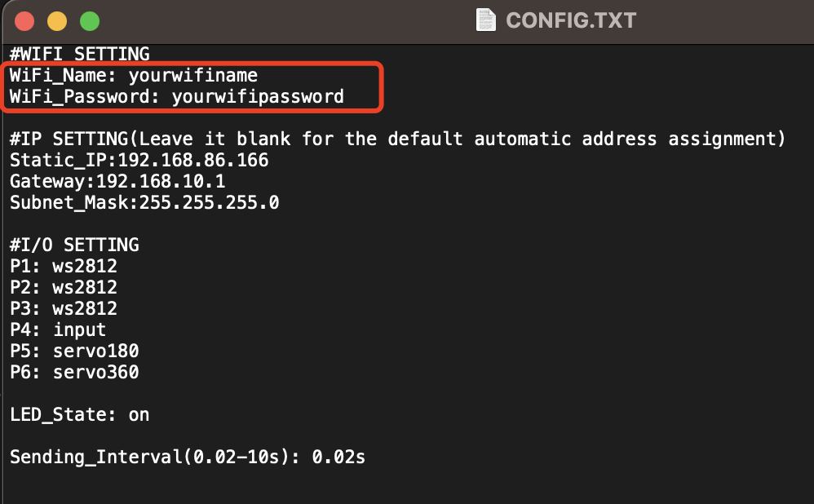Click the #WIFI SETTING heading line
Screen dimensions: 814x504
pyautogui.click(x=80, y=55)
